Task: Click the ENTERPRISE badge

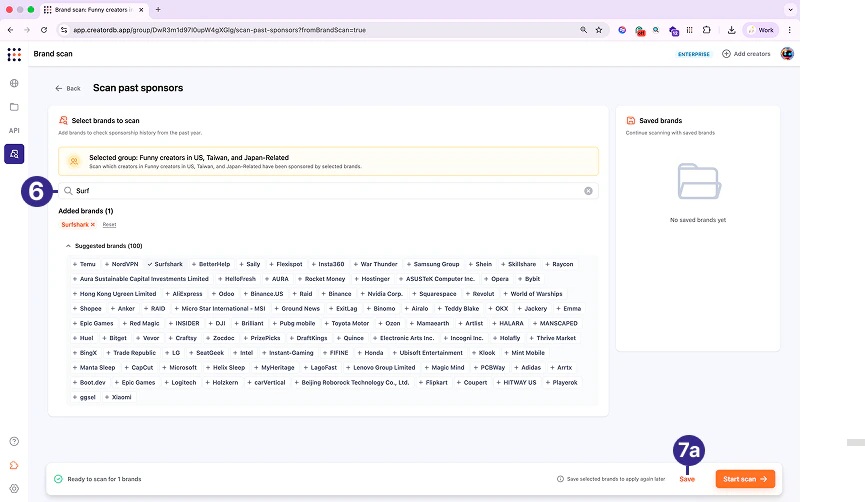Action: point(693,54)
